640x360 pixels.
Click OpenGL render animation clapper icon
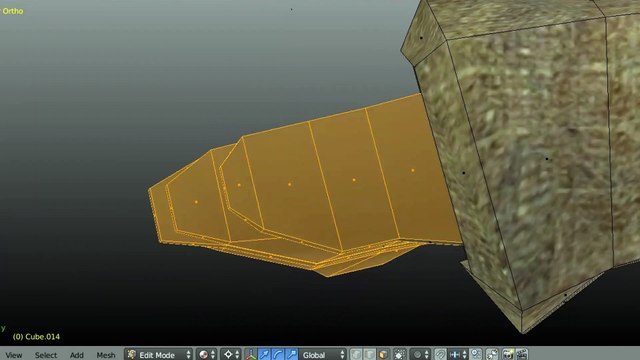(522, 355)
